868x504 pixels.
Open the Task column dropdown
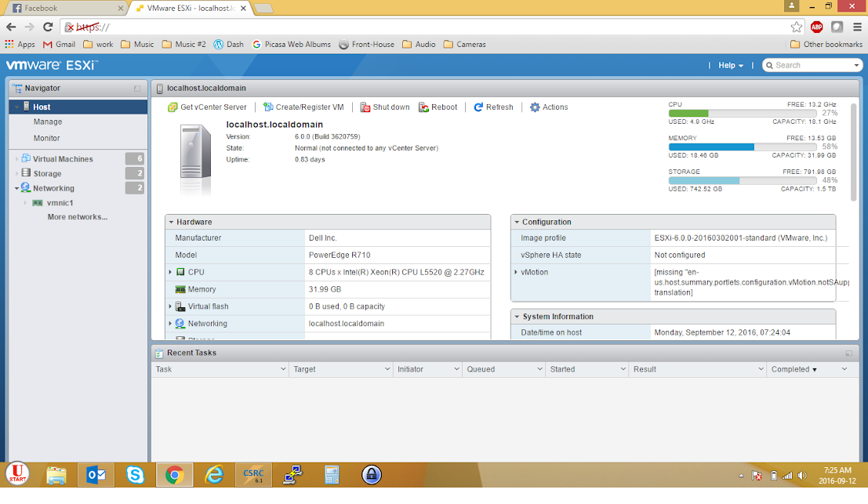pos(283,369)
